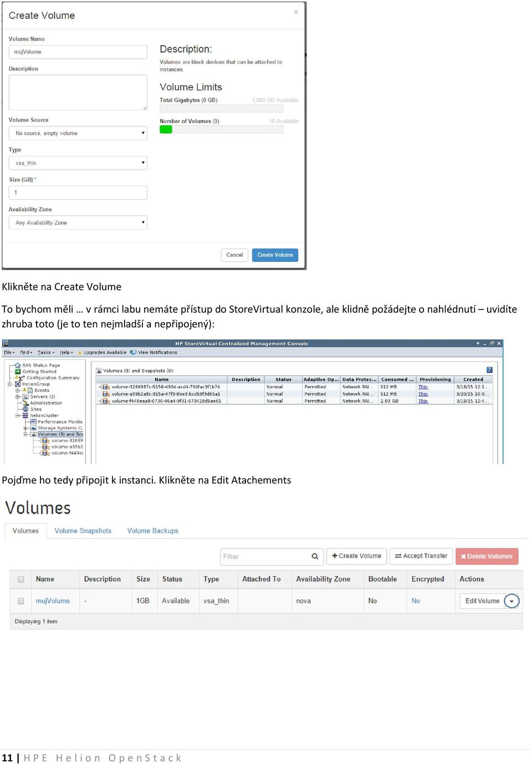The image size is (532, 764).
Task: Open the Tasks menu
Action: pos(45,353)
